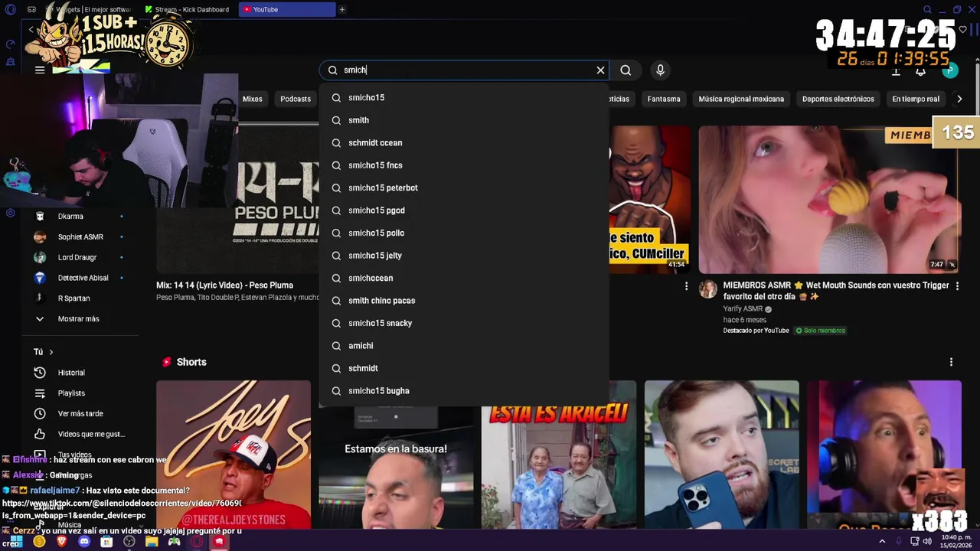
Task: Open Shorts section options menu
Action: coord(951,362)
